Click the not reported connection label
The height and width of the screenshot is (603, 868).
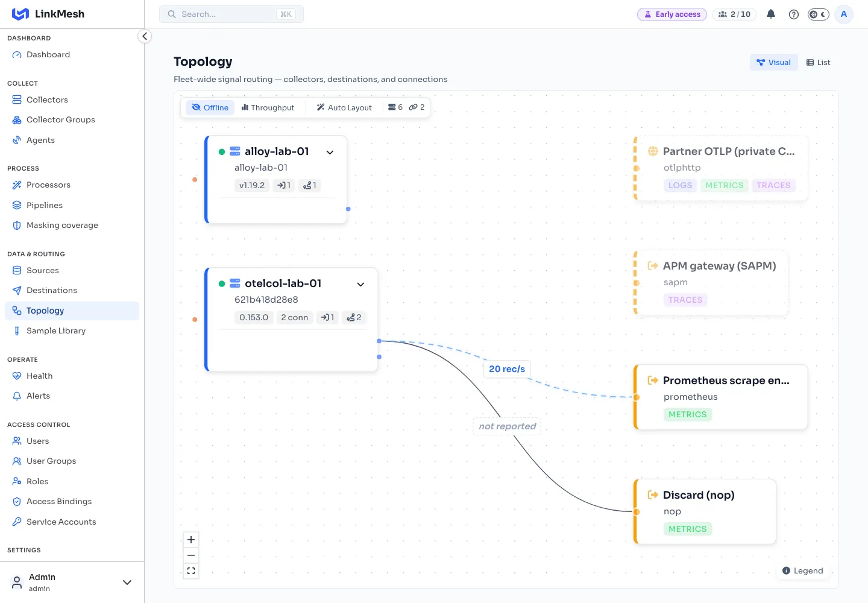point(507,426)
